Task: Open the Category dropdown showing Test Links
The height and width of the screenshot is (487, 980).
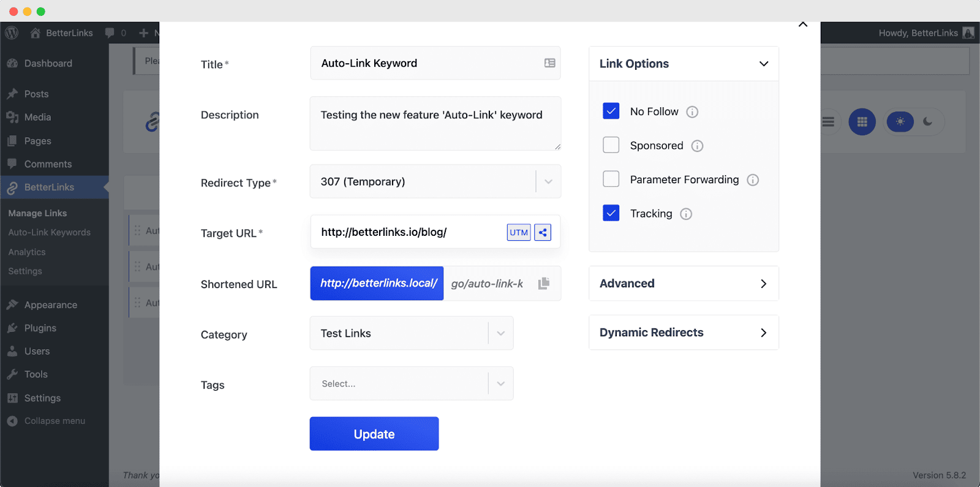Action: tap(412, 333)
